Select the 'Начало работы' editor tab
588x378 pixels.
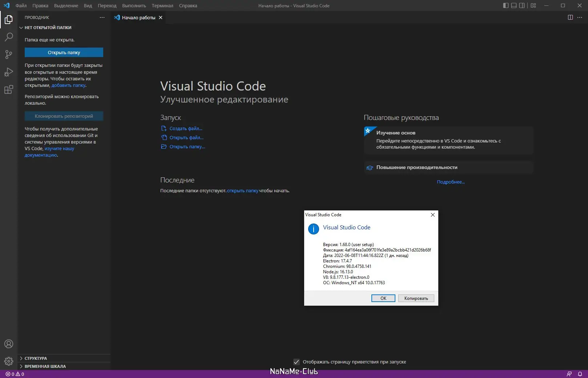click(138, 17)
